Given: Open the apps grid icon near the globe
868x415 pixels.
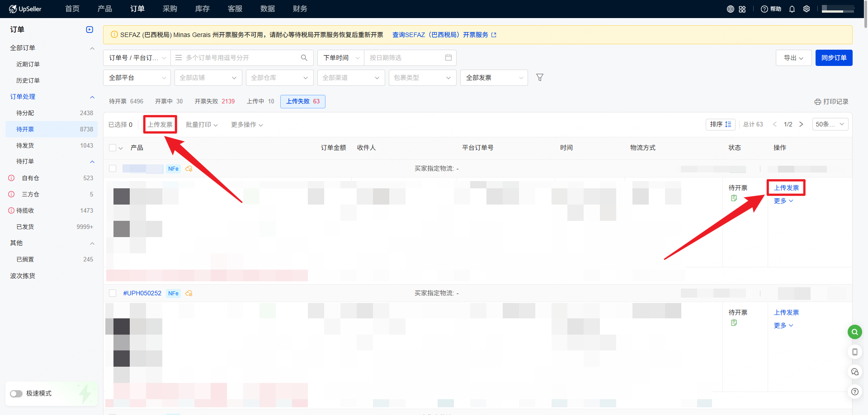Looking at the screenshot, I should [742, 9].
